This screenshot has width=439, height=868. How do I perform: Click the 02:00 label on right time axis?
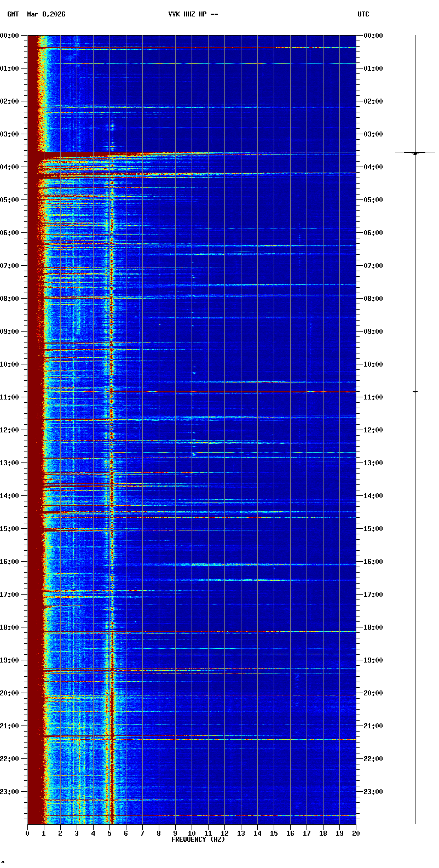coord(373,101)
